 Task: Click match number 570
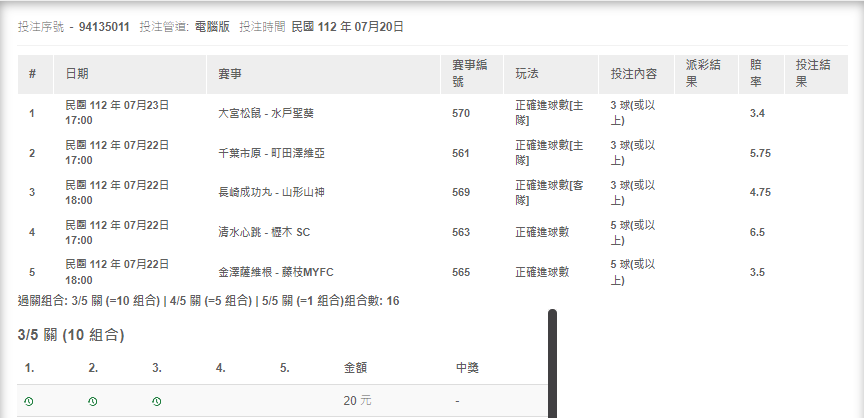(x=461, y=113)
